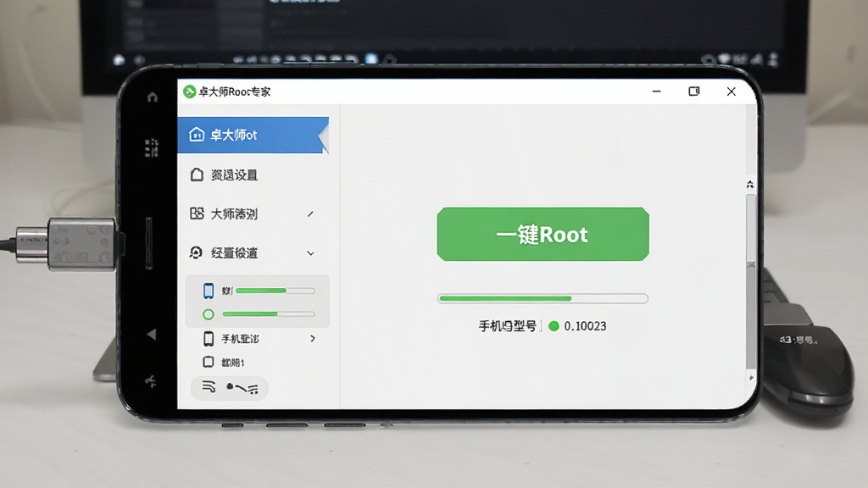Screen dimensions: 868x488
Task: Click the small arrow right of the 大师 item
Action: (310, 213)
